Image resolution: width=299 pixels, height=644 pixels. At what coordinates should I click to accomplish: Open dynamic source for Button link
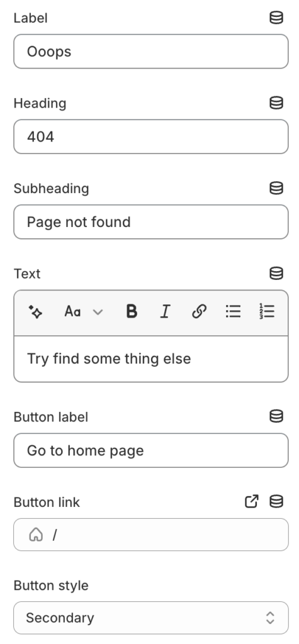[276, 501]
